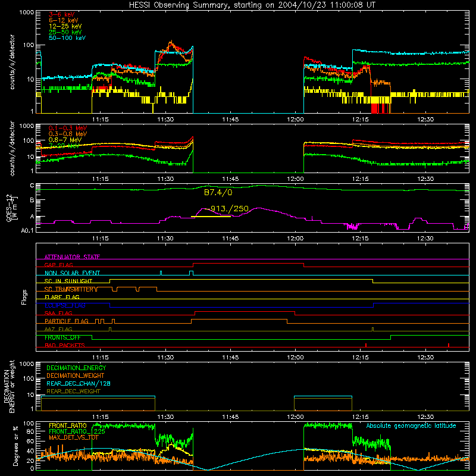Click the REAR_DEC_CHAN/128 legend label
This screenshot has height=476, width=476.
tap(79, 383)
